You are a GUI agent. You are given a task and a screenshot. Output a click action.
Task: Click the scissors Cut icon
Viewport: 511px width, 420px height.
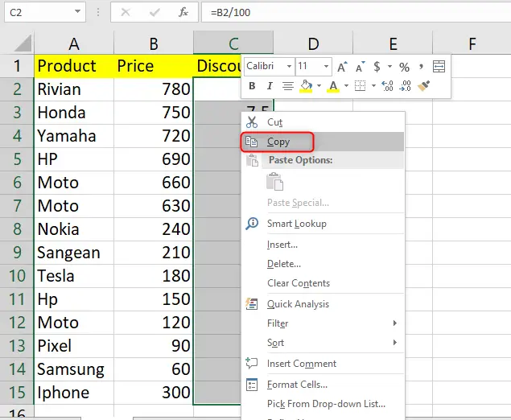click(x=252, y=122)
